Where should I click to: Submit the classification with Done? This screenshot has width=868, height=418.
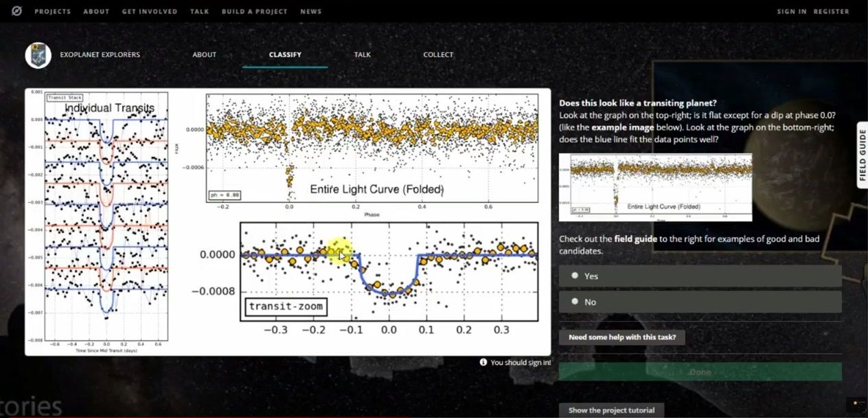(x=700, y=372)
